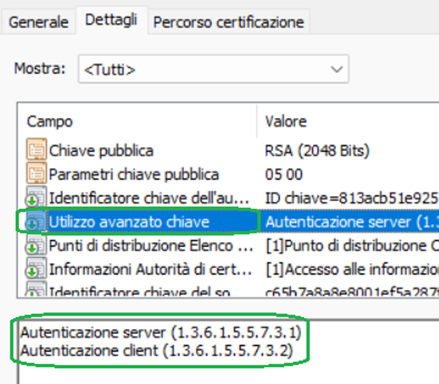
Task: Select the Dettagli tab
Action: 111,20
